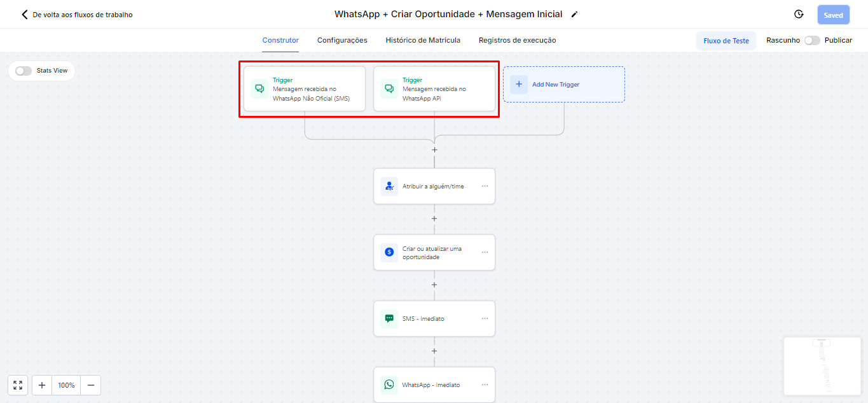This screenshot has height=403, width=868.
Task: Zoom in with the plus icon
Action: tap(42, 385)
